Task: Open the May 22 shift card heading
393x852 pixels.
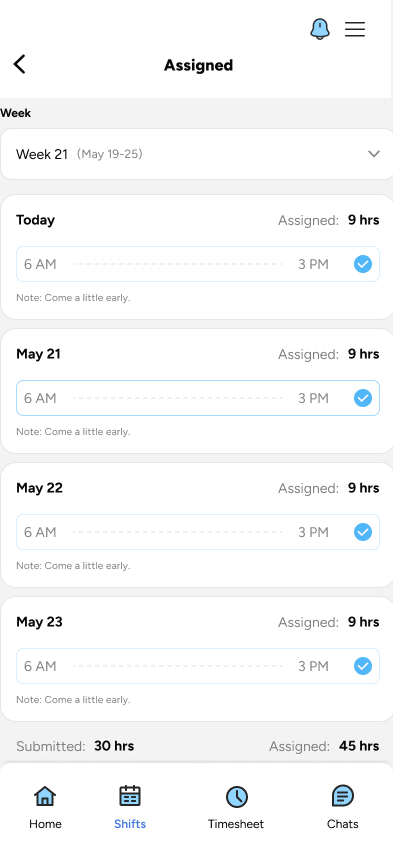Action: 40,488
